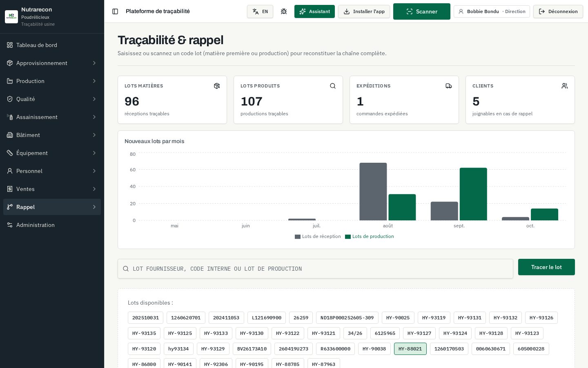Click the Lots produits search icon
Screen dimensions: 588x368
coord(333,86)
